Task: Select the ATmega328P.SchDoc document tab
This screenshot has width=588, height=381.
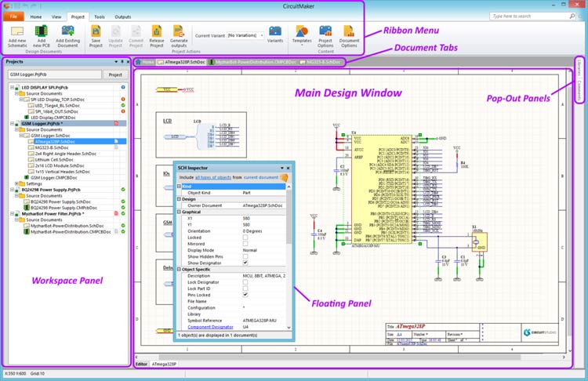Action: (182, 62)
